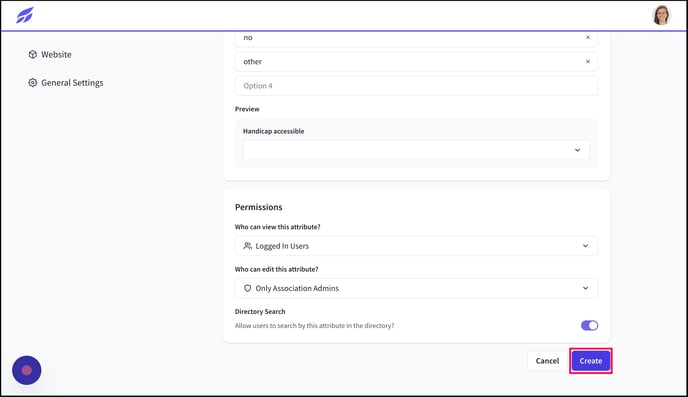Click the Cancel button

(547, 361)
